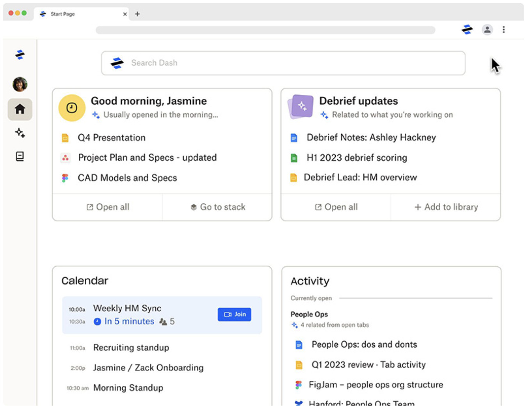Click the Asana icon beside Project Plan
532x408 pixels.
click(x=65, y=158)
